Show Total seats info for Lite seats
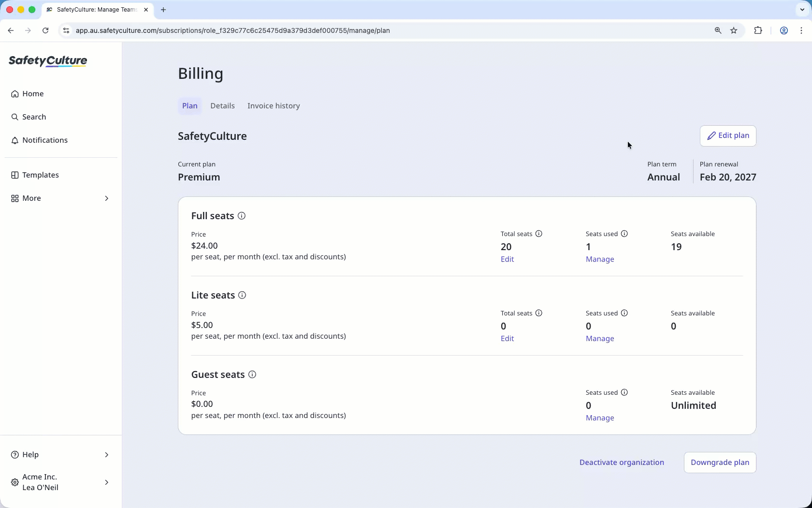 (539, 313)
